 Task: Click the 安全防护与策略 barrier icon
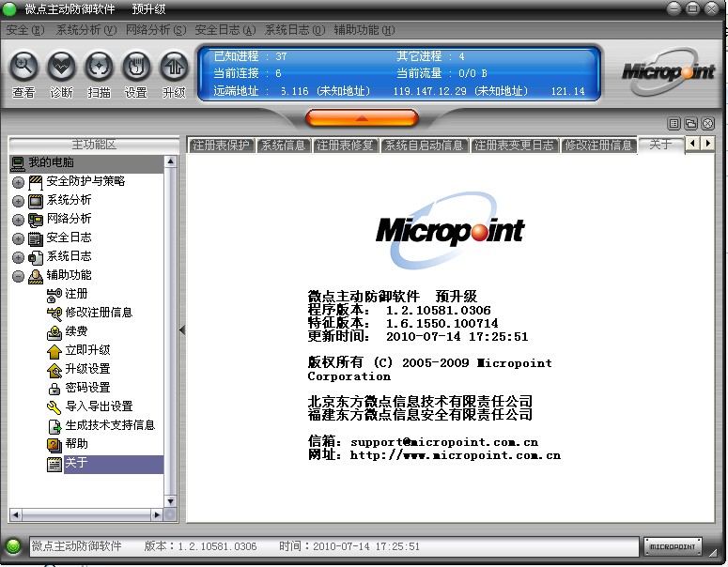(x=36, y=182)
